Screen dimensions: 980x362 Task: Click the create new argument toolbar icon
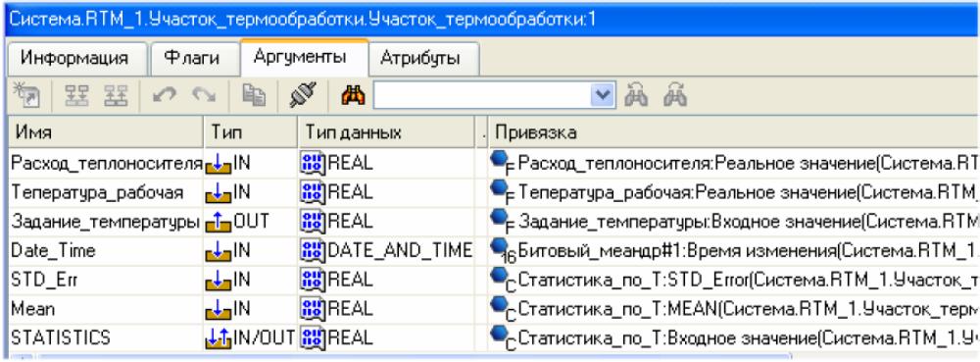pyautogui.click(x=25, y=96)
